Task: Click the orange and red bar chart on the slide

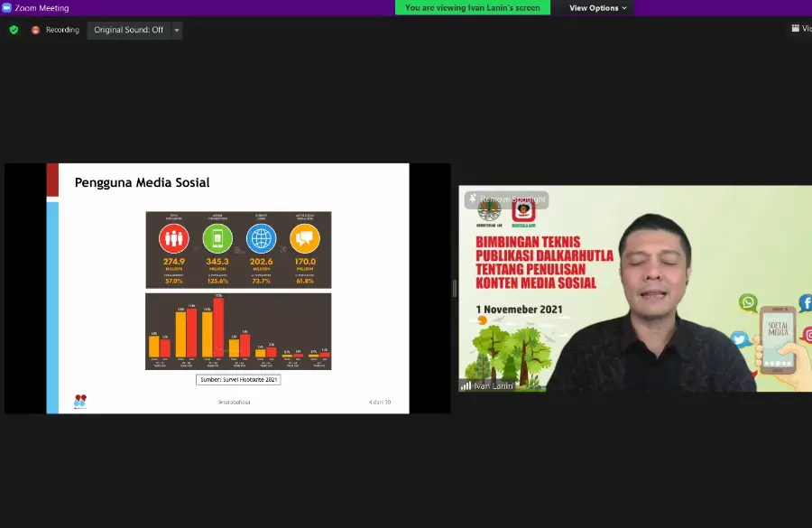Action: point(238,331)
